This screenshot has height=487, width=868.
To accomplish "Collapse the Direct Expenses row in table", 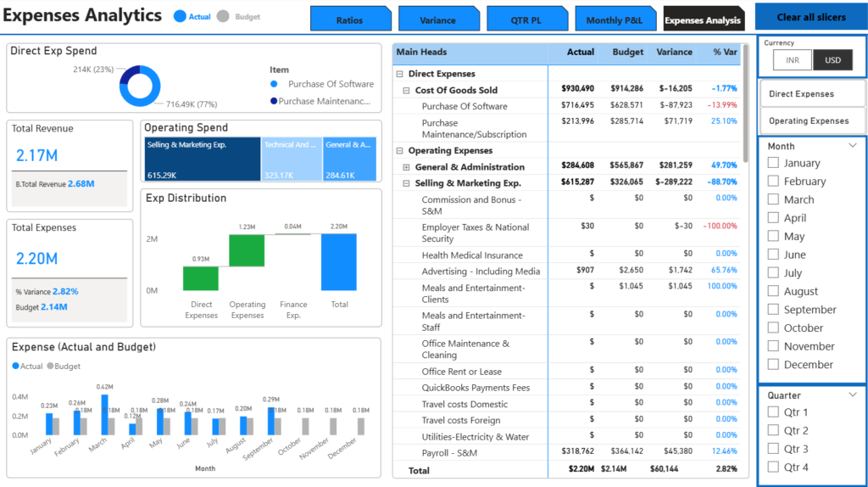I will (x=400, y=75).
